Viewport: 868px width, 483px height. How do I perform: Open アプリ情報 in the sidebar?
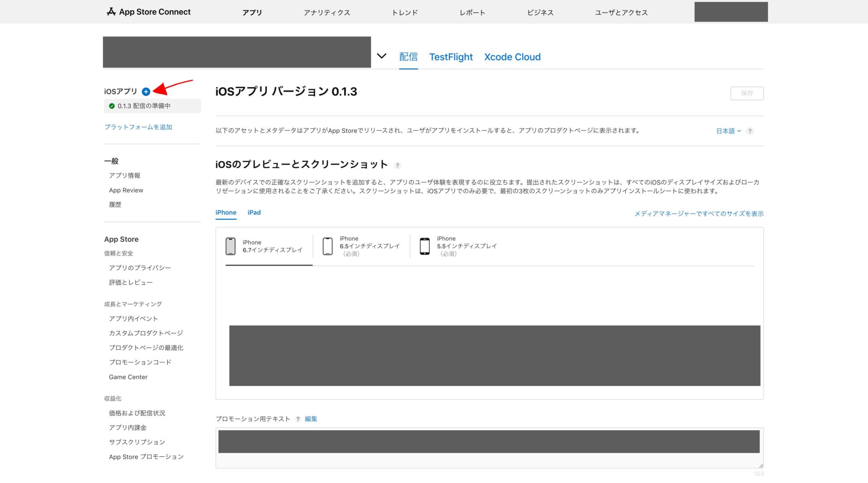pyautogui.click(x=124, y=175)
